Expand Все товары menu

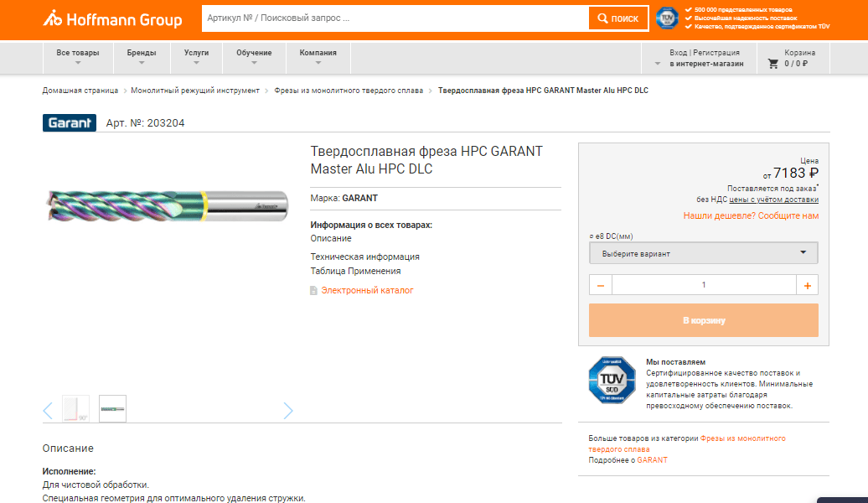pos(78,57)
